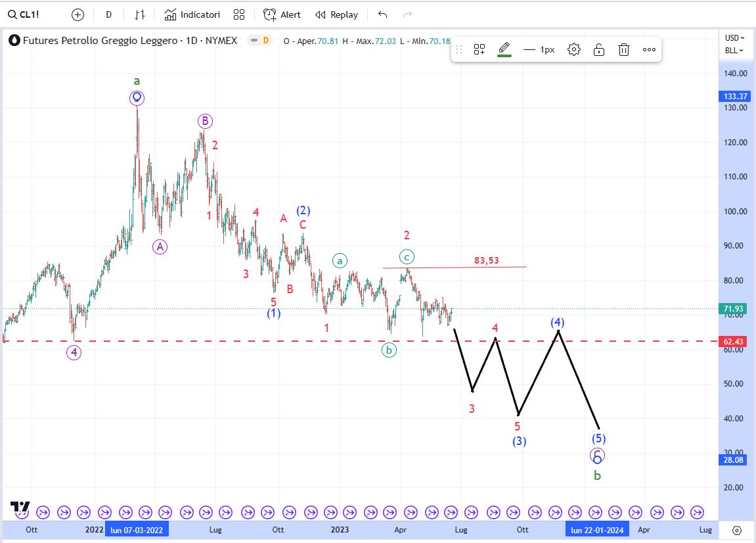Open indicator templates grid icon
756x543 pixels.
pos(238,14)
